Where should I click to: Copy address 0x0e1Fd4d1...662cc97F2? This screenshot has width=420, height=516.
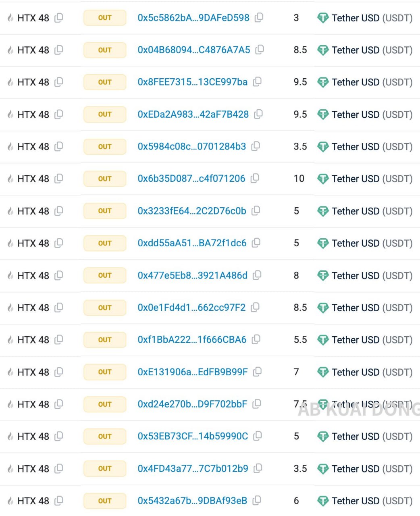pyautogui.click(x=255, y=307)
